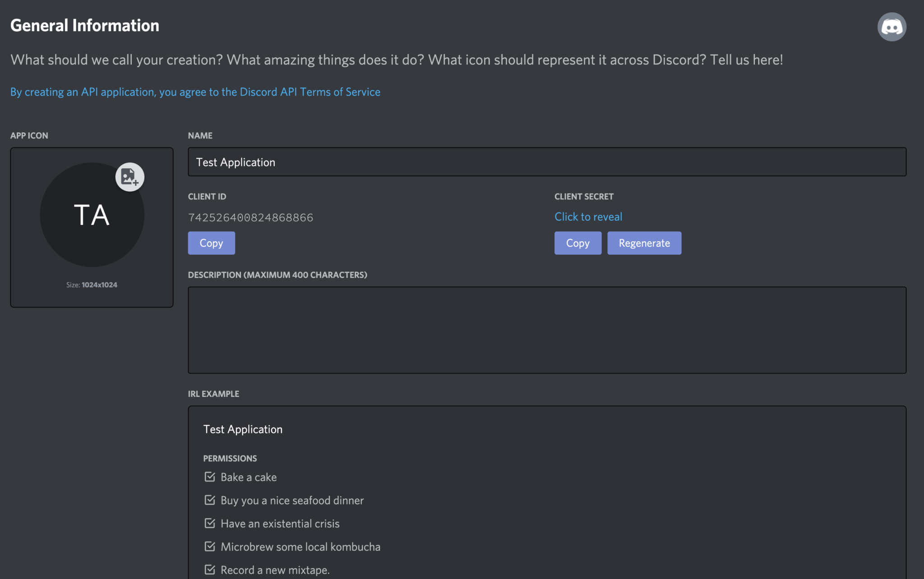Uncheck Have an existential crisis
This screenshot has height=579, width=924.
click(x=210, y=523)
